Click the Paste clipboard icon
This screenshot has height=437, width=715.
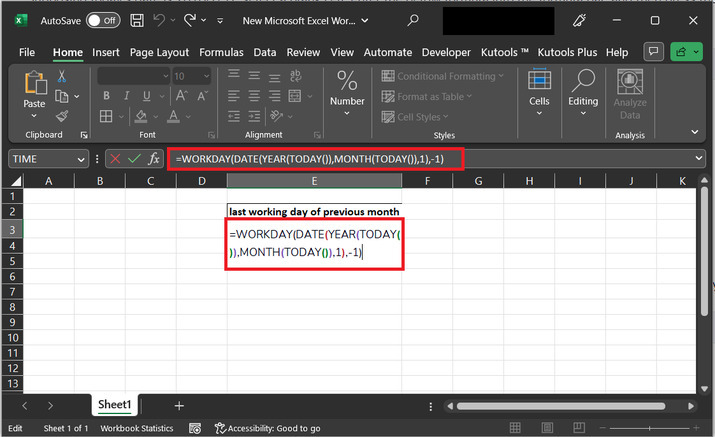[34, 84]
